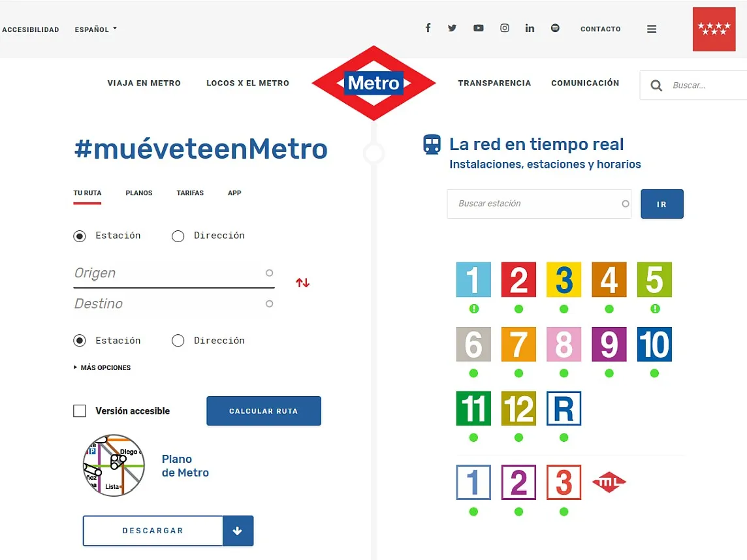747x560 pixels.
Task: Switch to the Tu ruta tab
Action: coord(87,193)
